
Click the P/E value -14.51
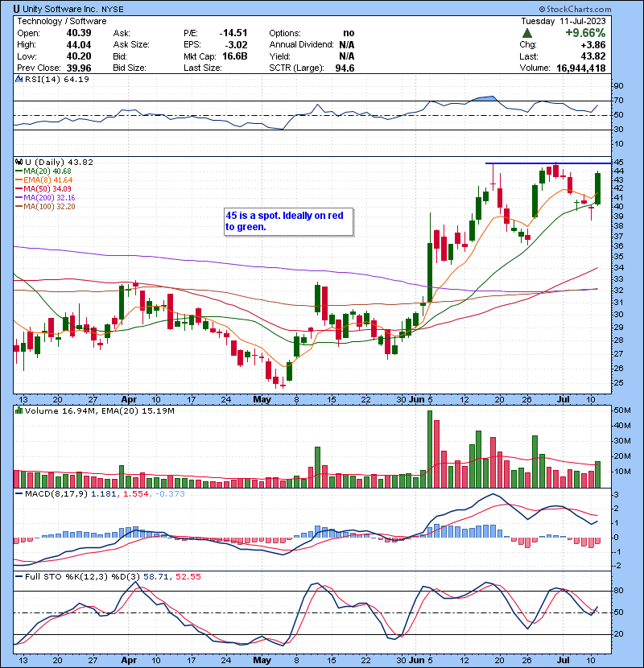point(233,33)
